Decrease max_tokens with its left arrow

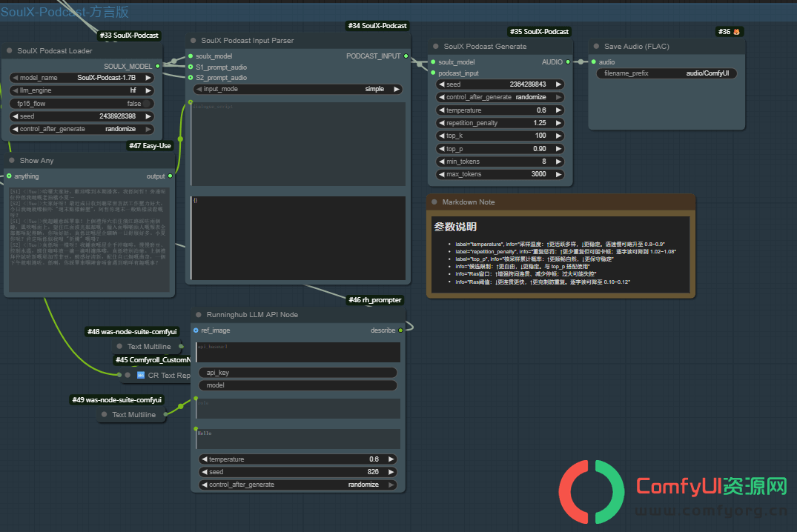click(x=442, y=174)
